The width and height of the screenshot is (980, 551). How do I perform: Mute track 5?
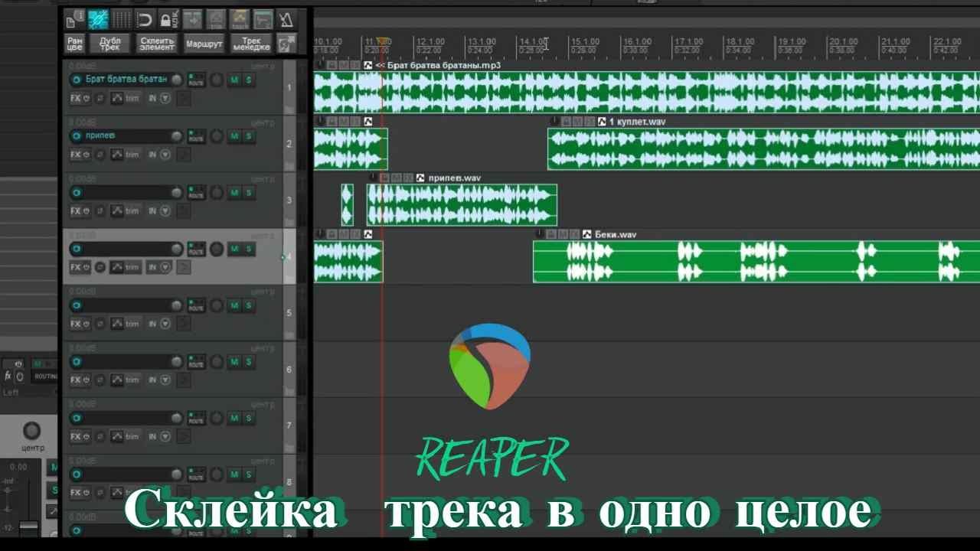tap(234, 305)
